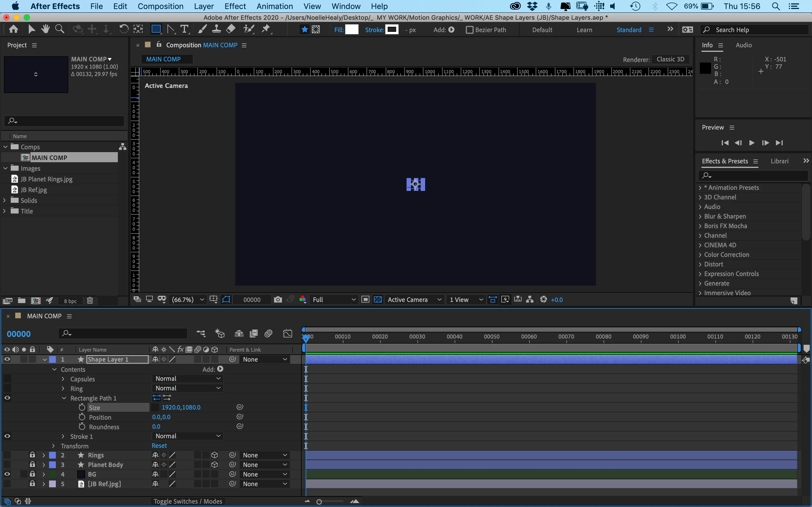Expand the Capsules group
Screen dimensions: 812x507
(x=63, y=379)
